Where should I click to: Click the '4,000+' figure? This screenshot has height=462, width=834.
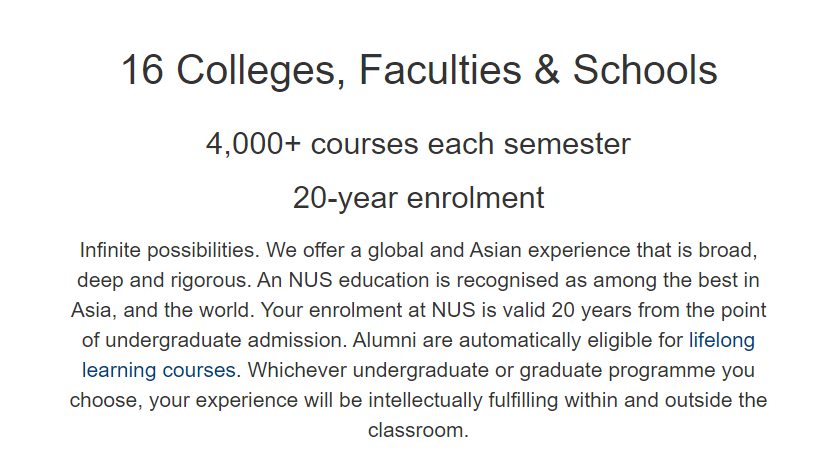click(253, 144)
